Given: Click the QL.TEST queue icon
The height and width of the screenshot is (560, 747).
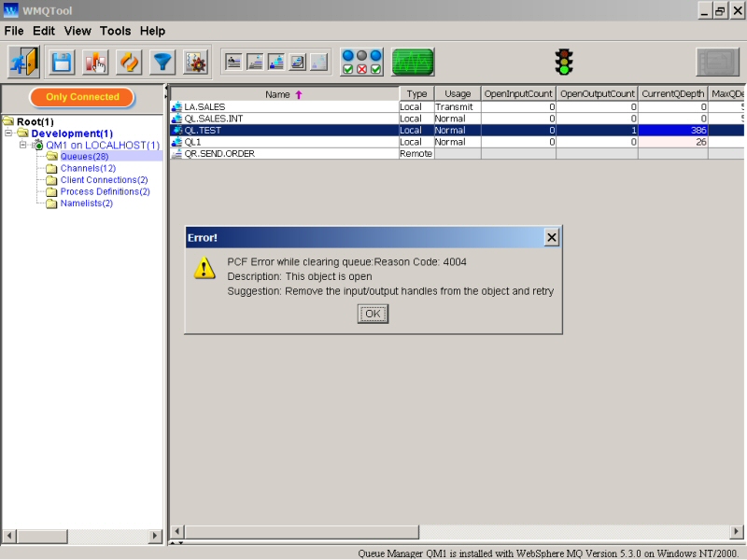Looking at the screenshot, I should [176, 130].
